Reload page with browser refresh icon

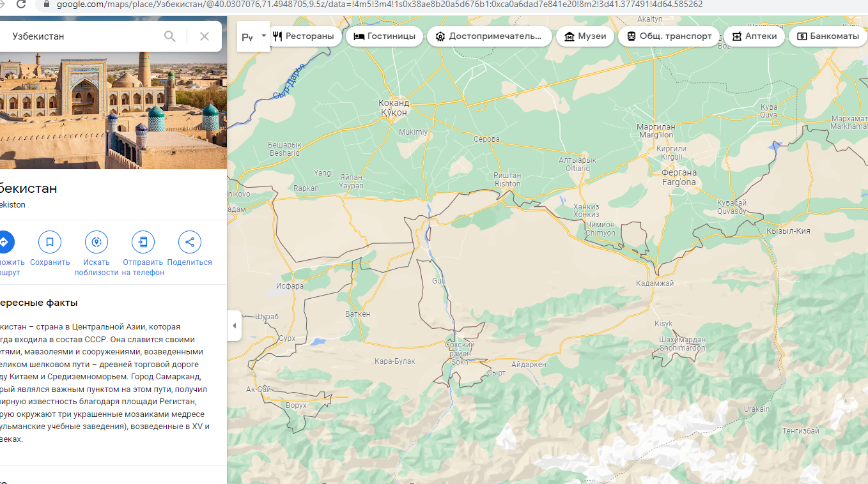(21, 4)
